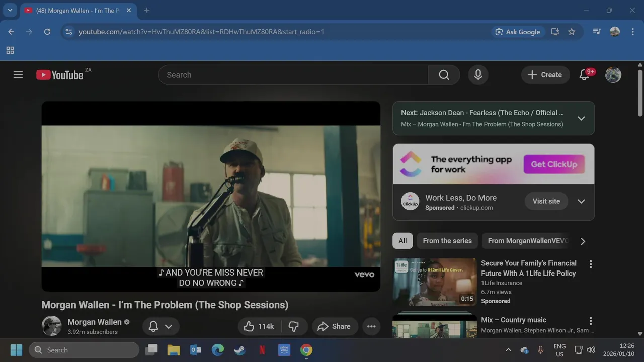Expand the Next up mix playlist panel
Image resolution: width=644 pixels, height=362 pixels.
coord(581,118)
